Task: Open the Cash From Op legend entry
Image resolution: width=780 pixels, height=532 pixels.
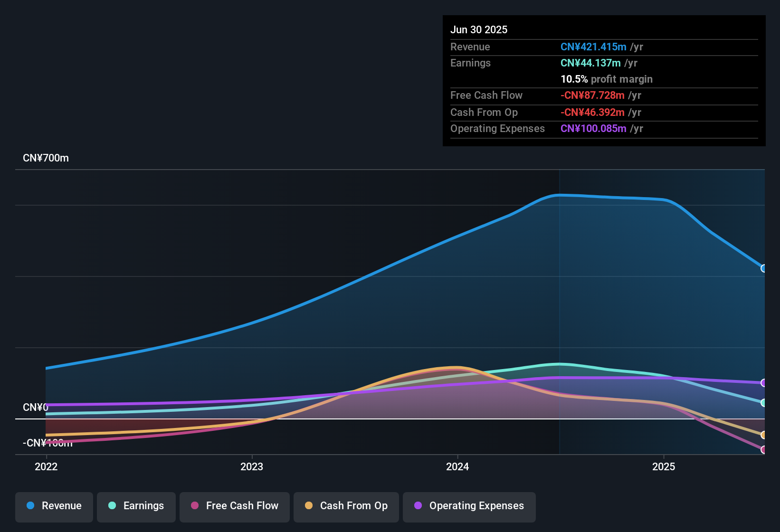Action: point(346,506)
